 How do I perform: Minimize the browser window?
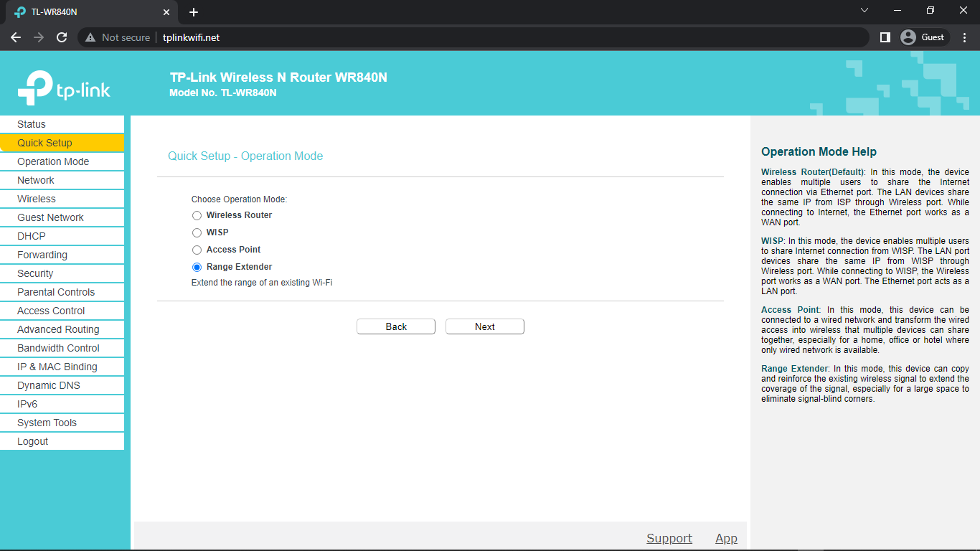897,11
